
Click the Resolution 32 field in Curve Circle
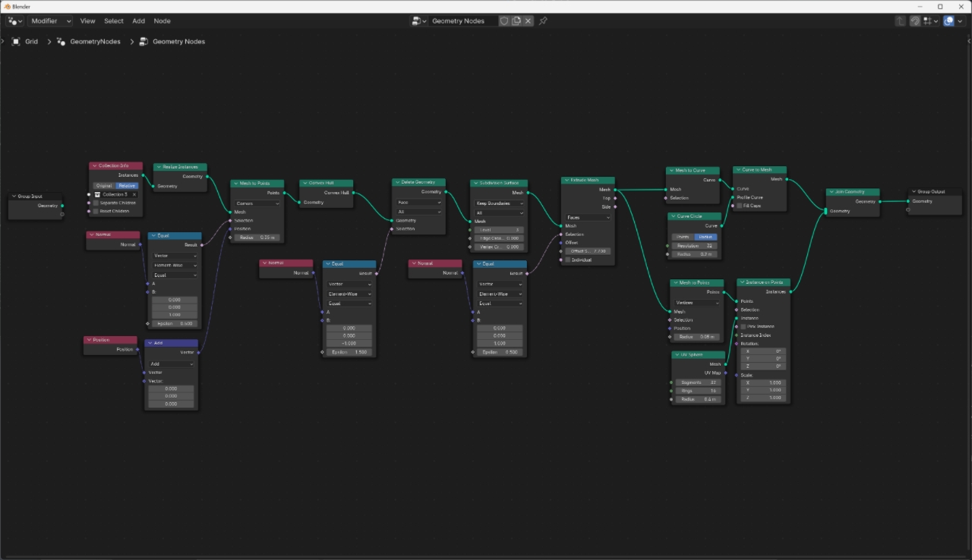click(696, 246)
